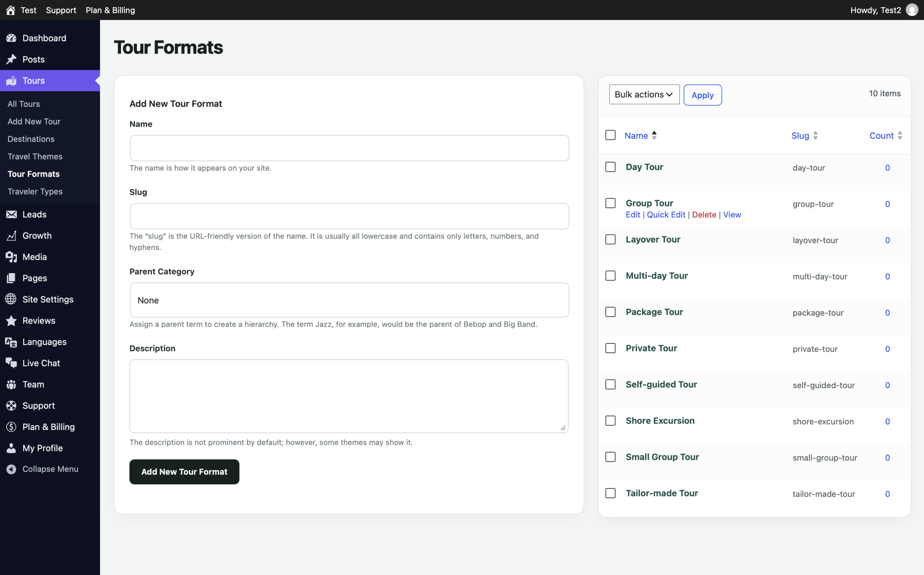Click the Media icon in the sidebar
Image resolution: width=924 pixels, height=575 pixels.
click(12, 257)
